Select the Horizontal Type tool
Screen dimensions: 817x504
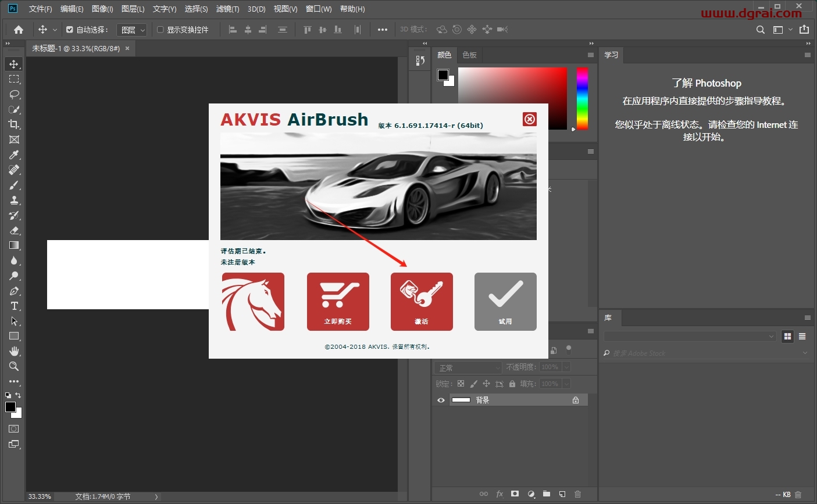point(14,306)
